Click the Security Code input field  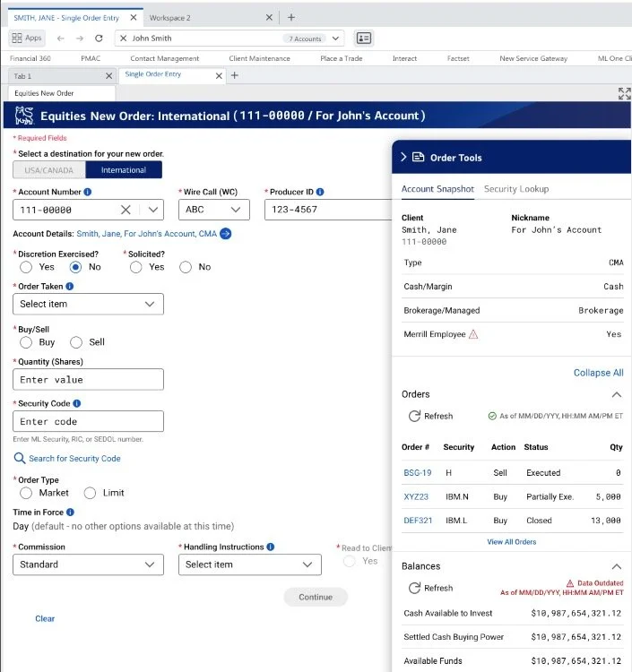click(x=89, y=421)
